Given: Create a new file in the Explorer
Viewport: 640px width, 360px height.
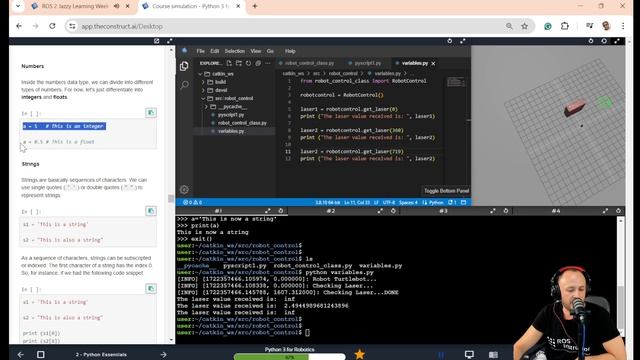Looking at the screenshot, I should 229,63.
